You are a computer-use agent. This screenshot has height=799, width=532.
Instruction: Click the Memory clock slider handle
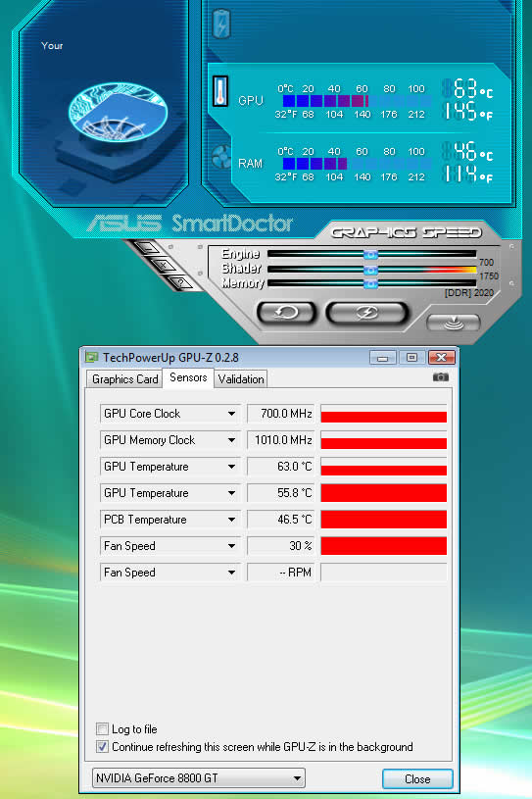(370, 283)
